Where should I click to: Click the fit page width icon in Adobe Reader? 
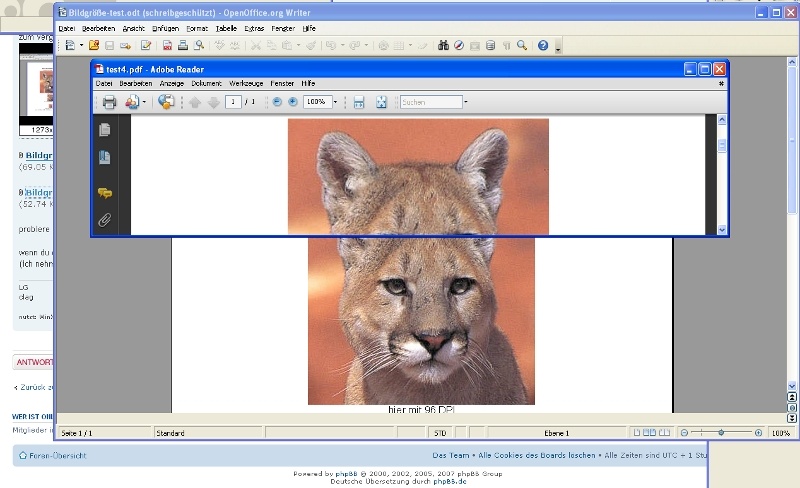tap(358, 102)
